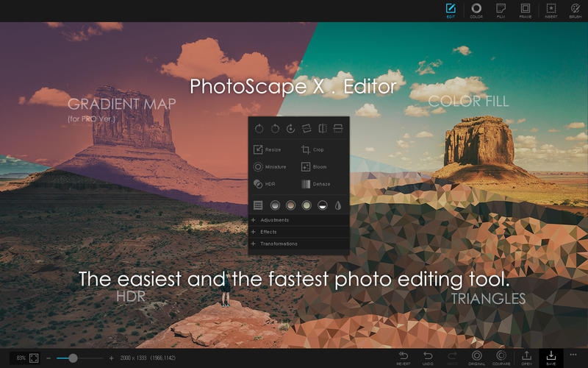The width and height of the screenshot is (588, 368).
Task: Click the '2000 x 1333' image size text
Action: (134, 358)
